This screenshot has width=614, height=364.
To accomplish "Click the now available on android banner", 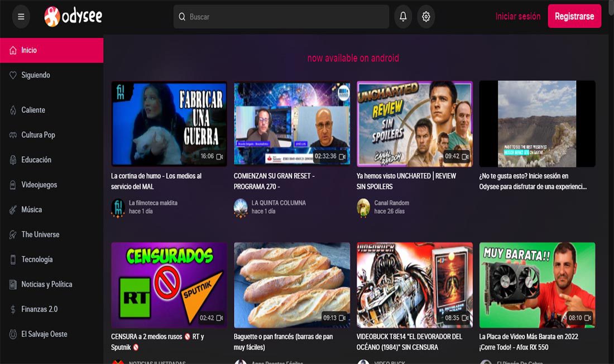I will [353, 58].
